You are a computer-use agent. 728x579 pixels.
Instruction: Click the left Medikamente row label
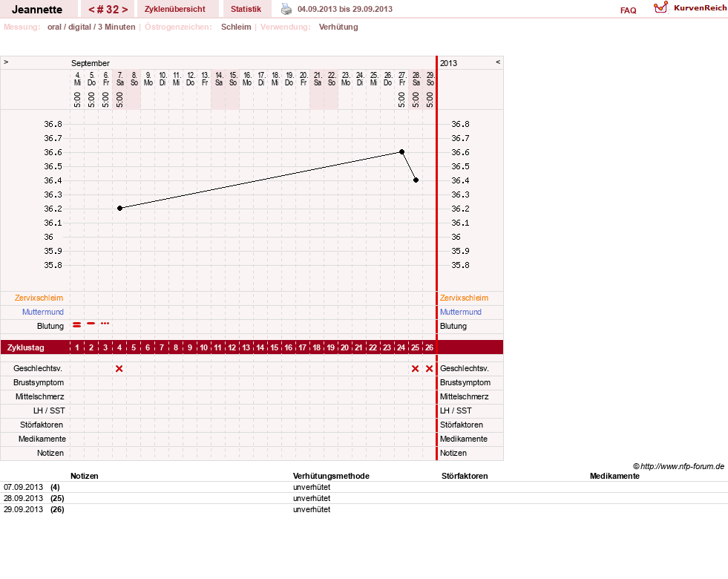[x=42, y=439]
